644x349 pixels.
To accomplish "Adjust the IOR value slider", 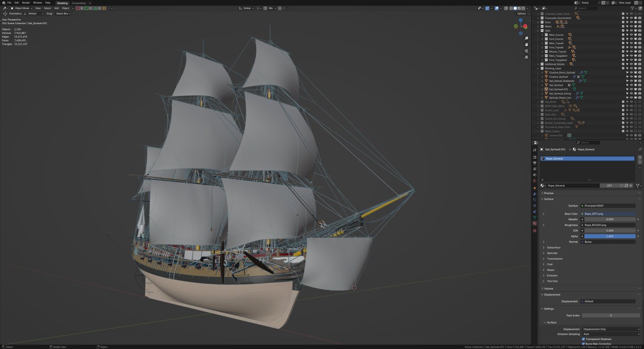I will tap(610, 231).
